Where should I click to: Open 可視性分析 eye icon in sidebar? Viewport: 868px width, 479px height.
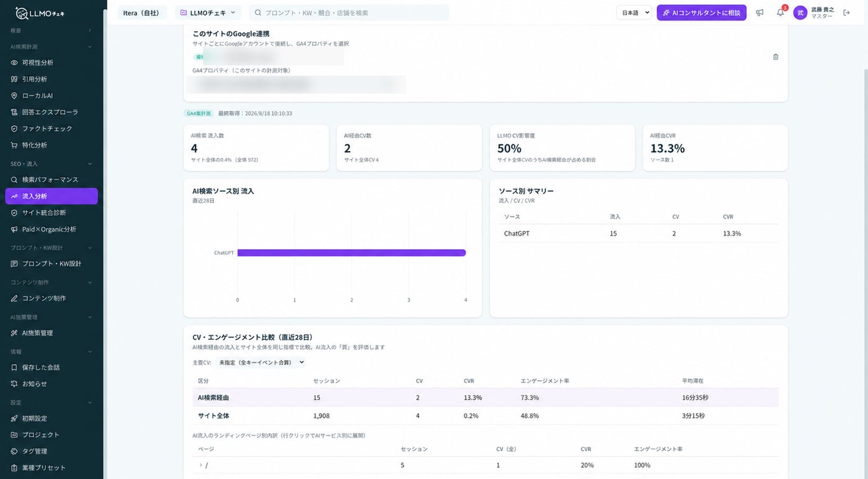click(14, 63)
